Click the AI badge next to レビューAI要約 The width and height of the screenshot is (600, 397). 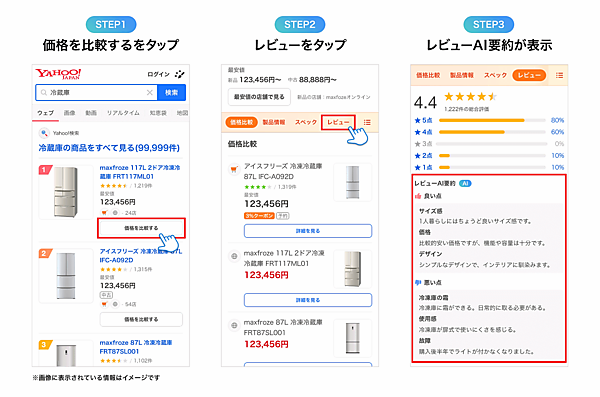coord(465,183)
